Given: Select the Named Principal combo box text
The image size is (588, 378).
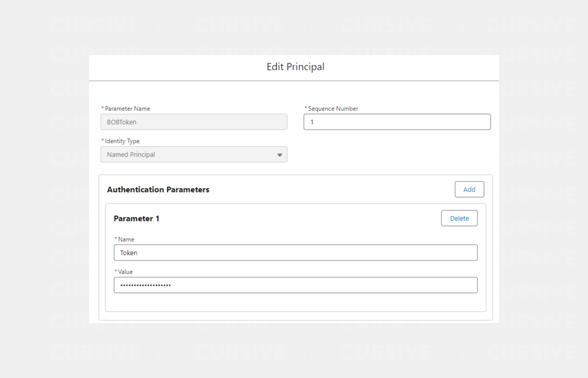Looking at the screenshot, I should (131, 155).
